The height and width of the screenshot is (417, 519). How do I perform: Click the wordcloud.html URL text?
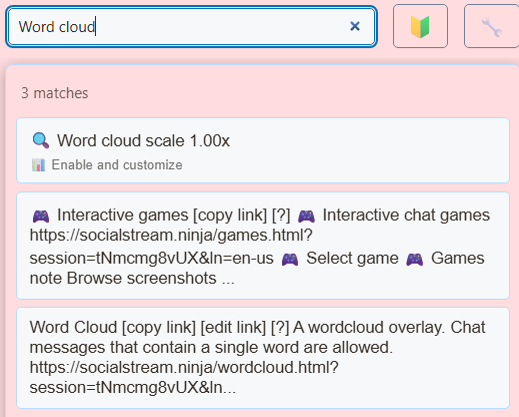click(x=184, y=377)
